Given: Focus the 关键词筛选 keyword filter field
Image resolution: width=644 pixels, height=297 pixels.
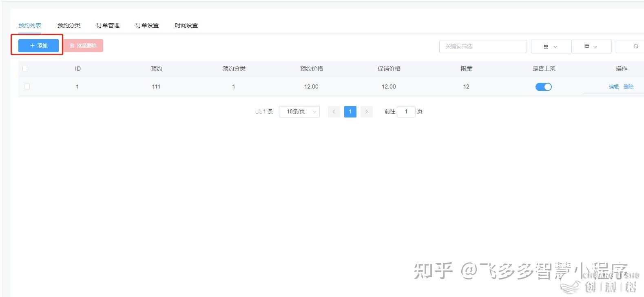Looking at the screenshot, I should coord(482,47).
